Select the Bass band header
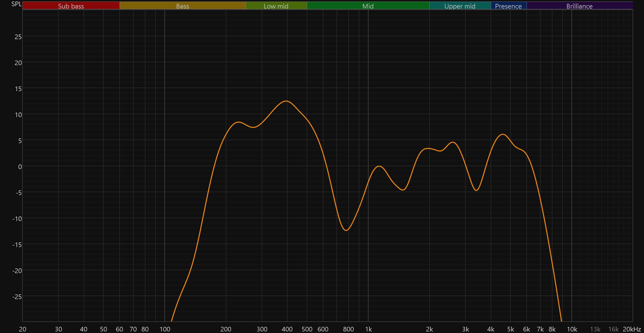The height and width of the screenshot is (333, 644). coord(182,6)
